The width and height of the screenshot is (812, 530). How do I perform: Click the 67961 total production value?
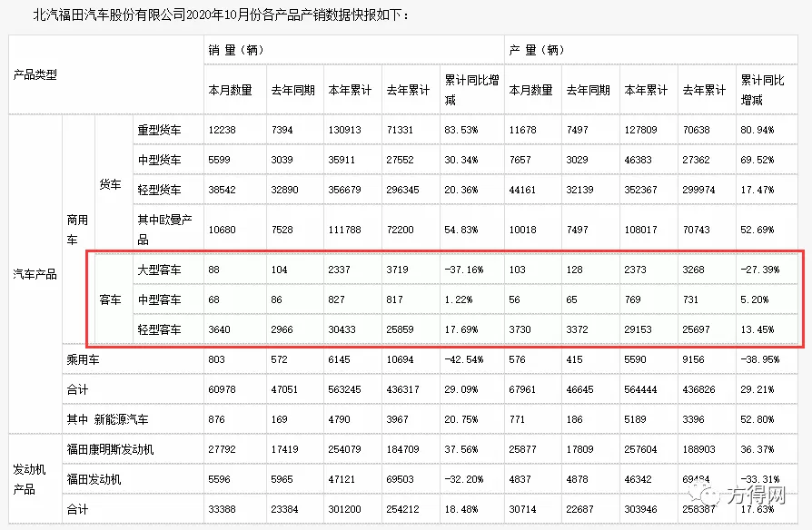[522, 389]
